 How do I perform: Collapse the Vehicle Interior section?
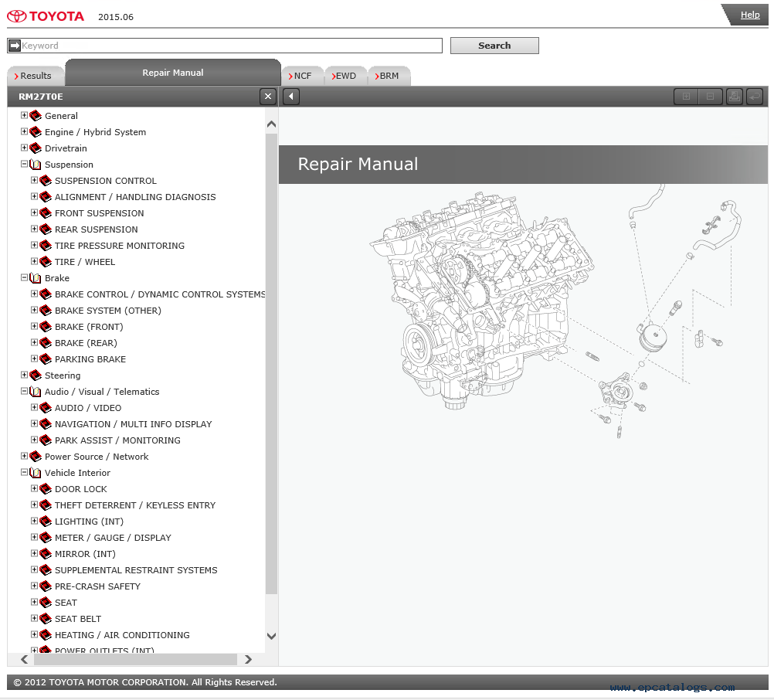coord(24,472)
